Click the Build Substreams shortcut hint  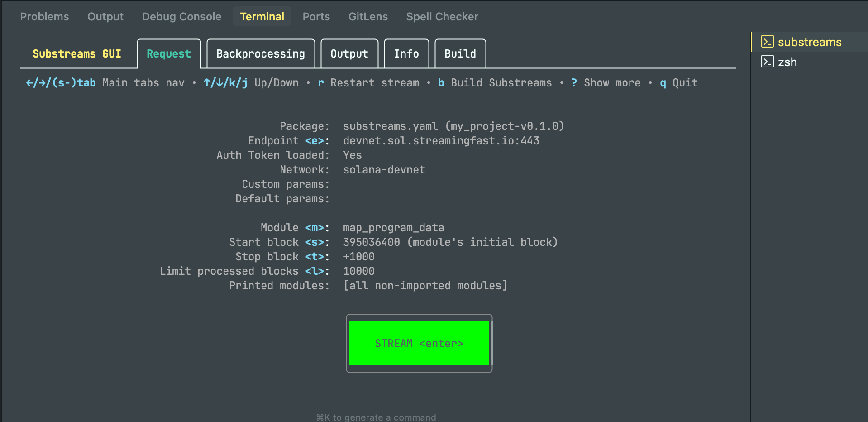click(495, 83)
